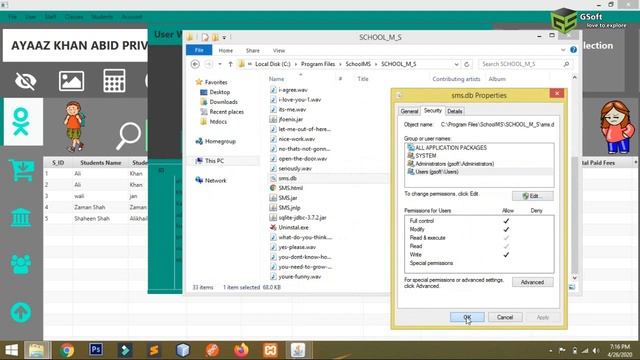
Task: Switch to Details tab in properties
Action: coord(454,111)
